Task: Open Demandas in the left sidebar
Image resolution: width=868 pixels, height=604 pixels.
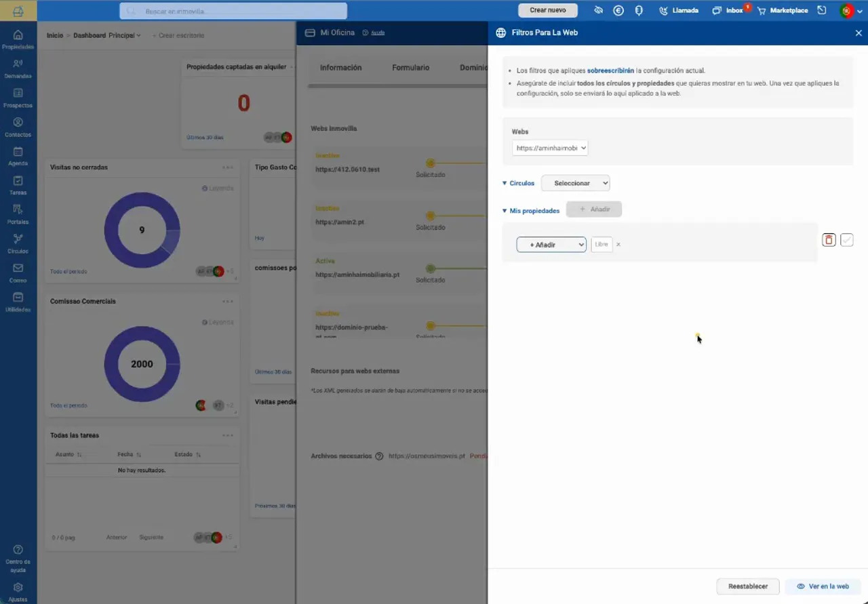Action: pos(18,68)
